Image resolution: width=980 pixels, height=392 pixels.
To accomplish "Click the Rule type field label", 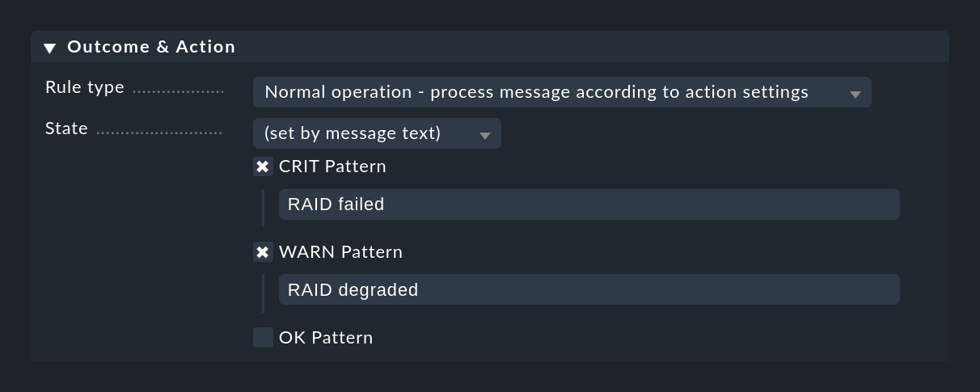I will [85, 87].
